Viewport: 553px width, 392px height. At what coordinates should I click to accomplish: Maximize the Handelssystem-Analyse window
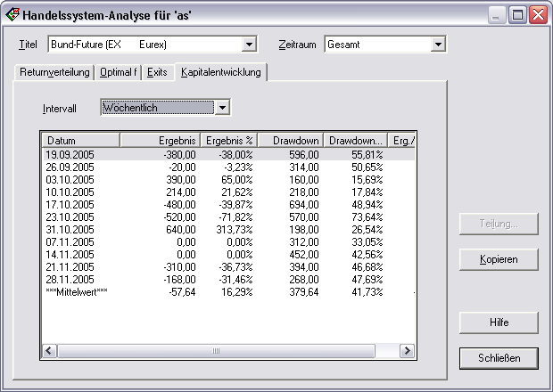coord(517,15)
